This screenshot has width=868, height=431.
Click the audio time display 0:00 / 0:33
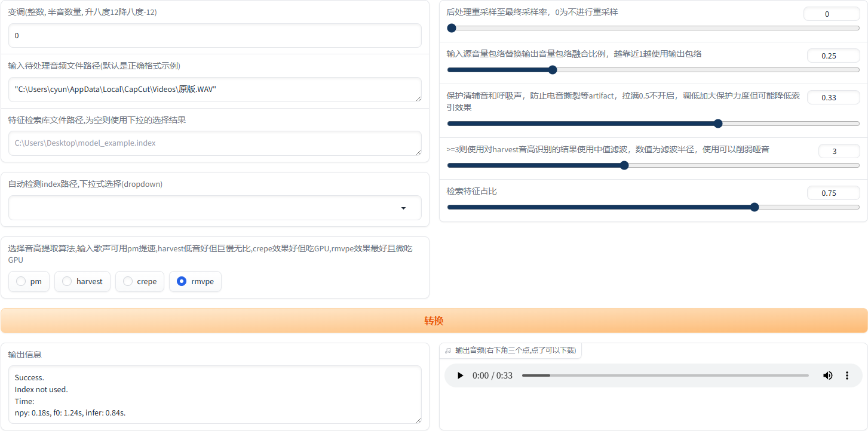point(492,375)
